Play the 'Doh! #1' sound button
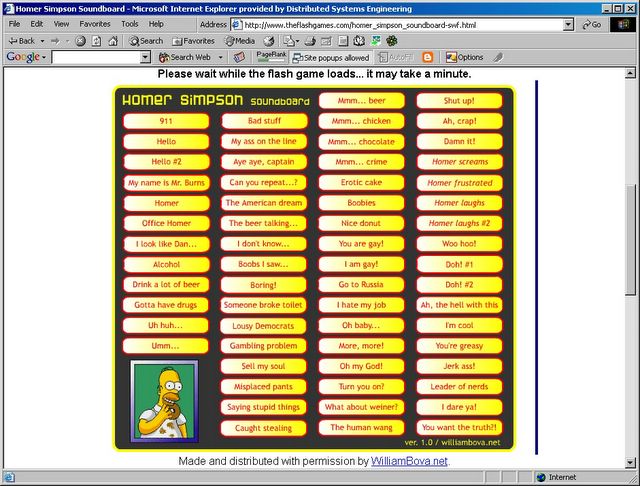Viewport: 640px width, 486px height. tap(459, 264)
